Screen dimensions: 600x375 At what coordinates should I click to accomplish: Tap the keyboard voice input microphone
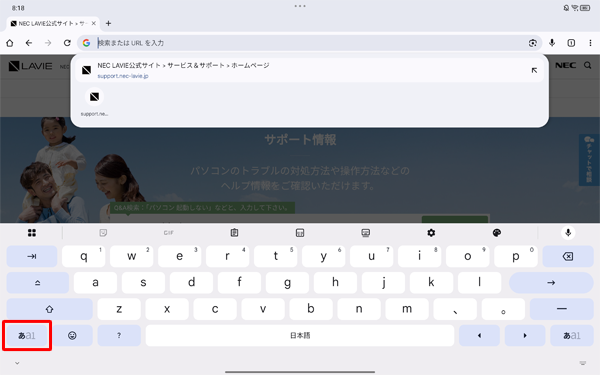pyautogui.click(x=568, y=233)
